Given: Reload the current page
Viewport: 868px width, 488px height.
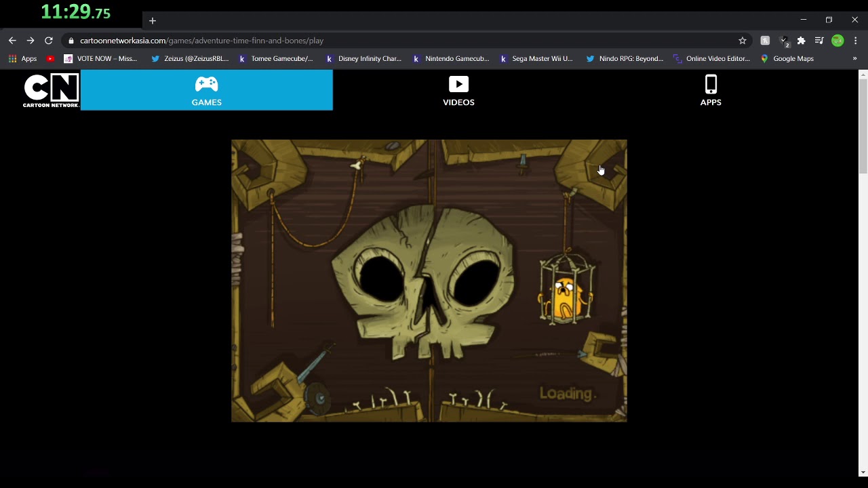Looking at the screenshot, I should [x=49, y=41].
